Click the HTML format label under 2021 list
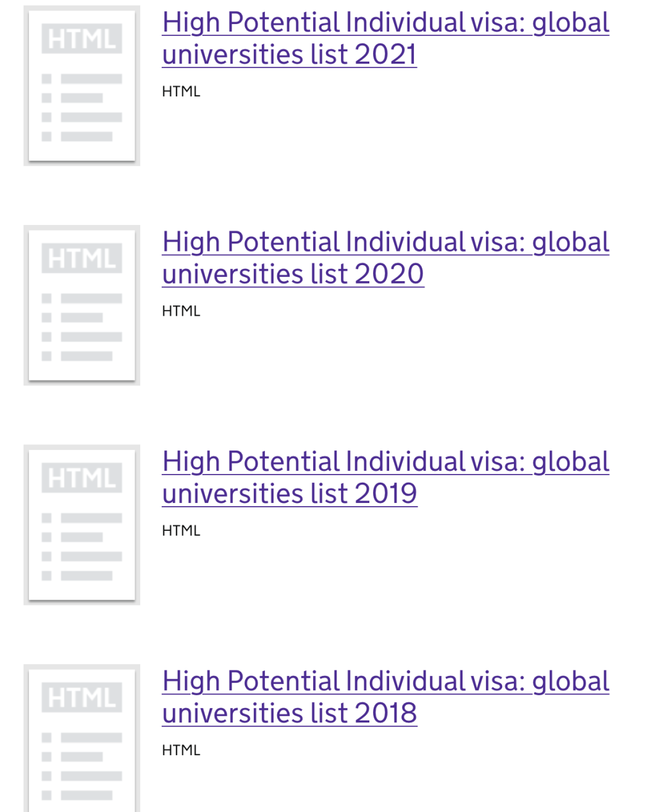Image resolution: width=667 pixels, height=812 pixels. pyautogui.click(x=181, y=91)
